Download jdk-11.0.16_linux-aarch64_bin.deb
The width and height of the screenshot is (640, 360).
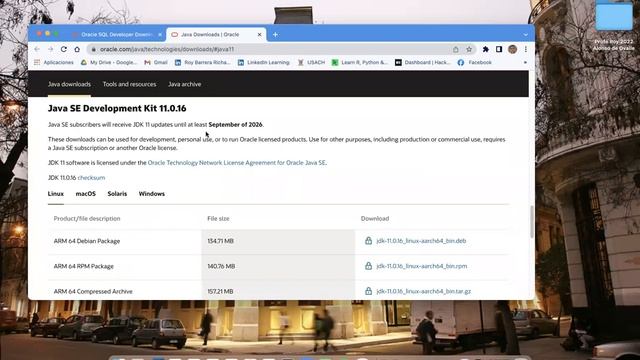[x=421, y=241]
